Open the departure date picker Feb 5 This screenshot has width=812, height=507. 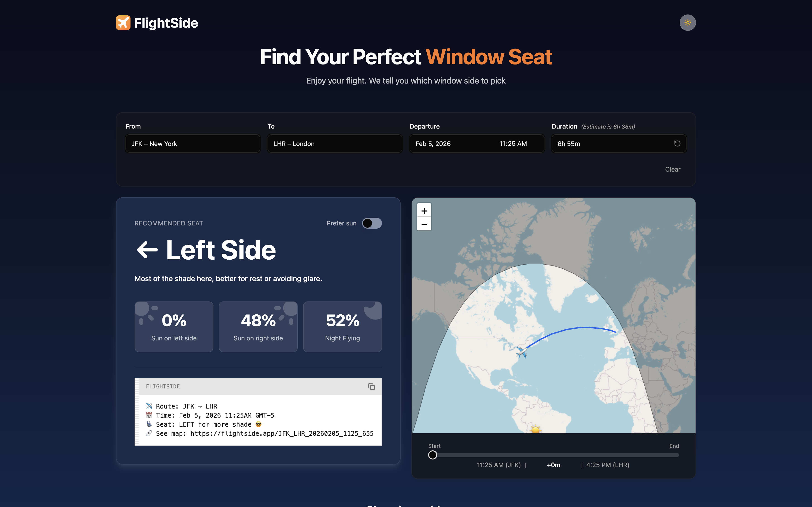point(433,144)
